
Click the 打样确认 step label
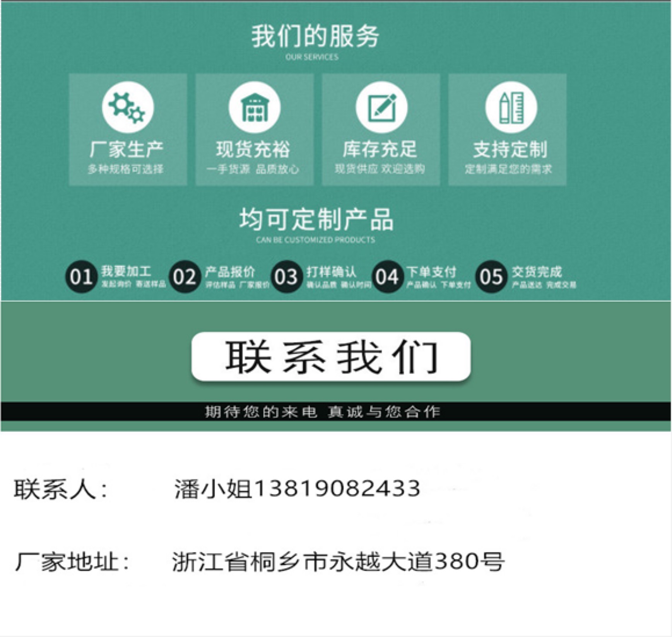pos(331,272)
